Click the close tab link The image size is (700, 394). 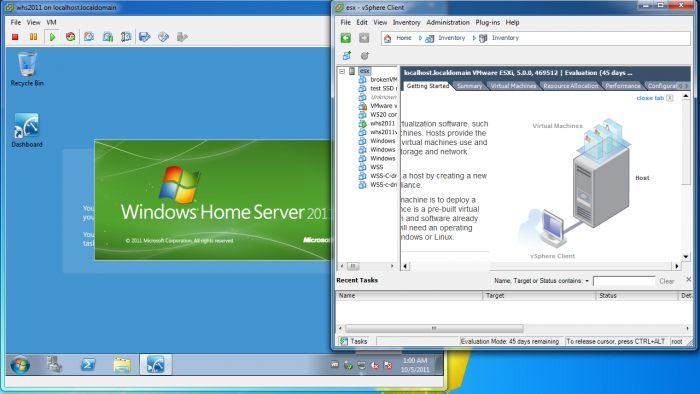(650, 98)
